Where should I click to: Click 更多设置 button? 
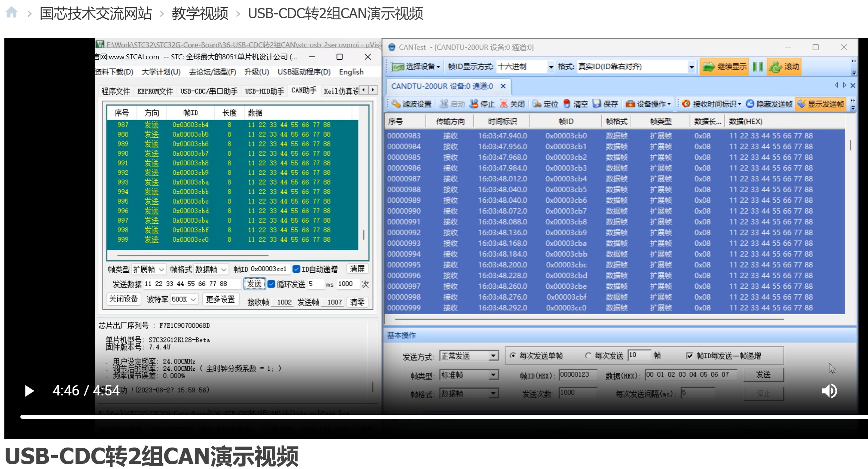tap(220, 299)
